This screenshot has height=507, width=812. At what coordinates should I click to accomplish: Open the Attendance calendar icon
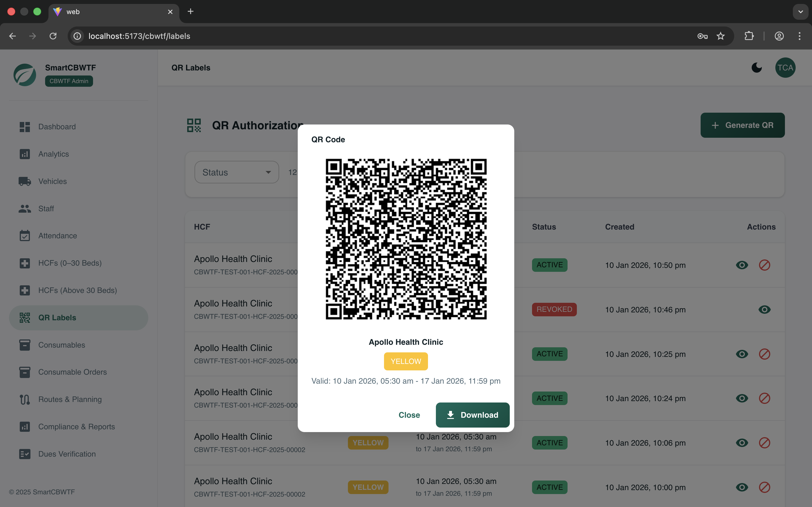(25, 235)
